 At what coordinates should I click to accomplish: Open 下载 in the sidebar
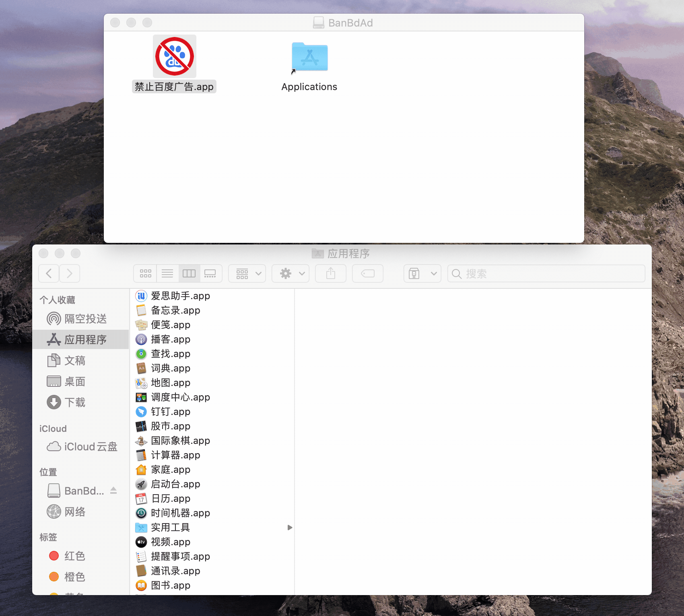[x=80, y=402]
